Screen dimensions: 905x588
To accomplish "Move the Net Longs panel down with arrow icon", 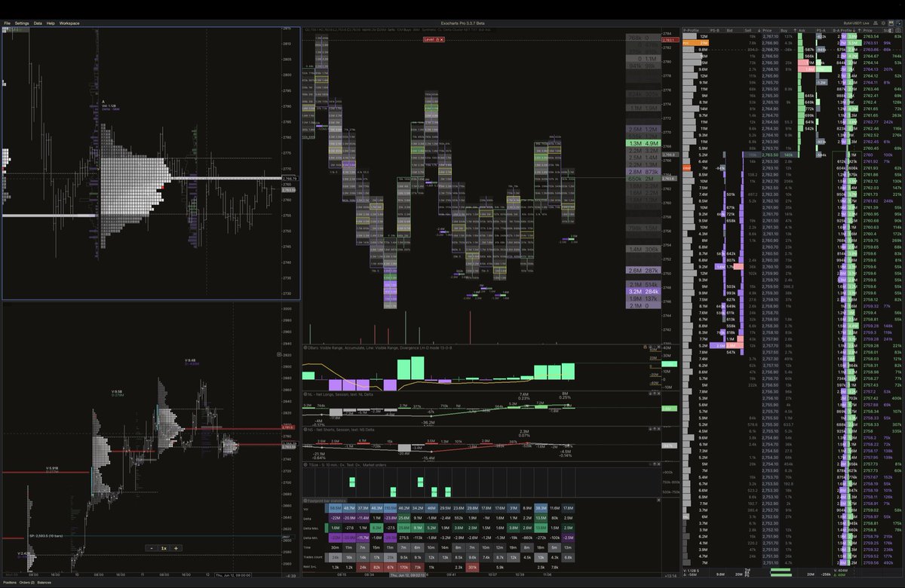I will pyautogui.click(x=650, y=394).
